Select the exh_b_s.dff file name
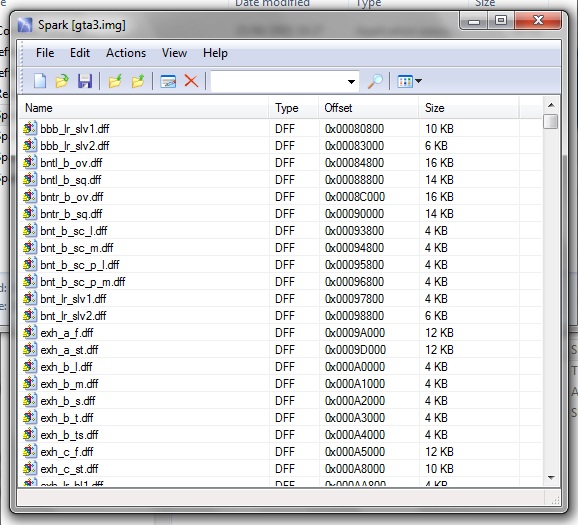Image resolution: width=578 pixels, height=525 pixels. 68,401
